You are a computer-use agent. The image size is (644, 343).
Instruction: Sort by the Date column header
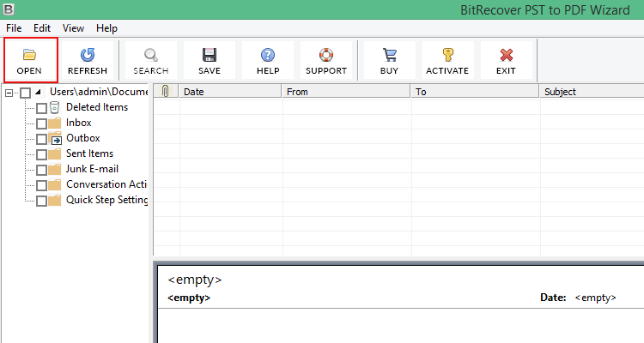(230, 91)
